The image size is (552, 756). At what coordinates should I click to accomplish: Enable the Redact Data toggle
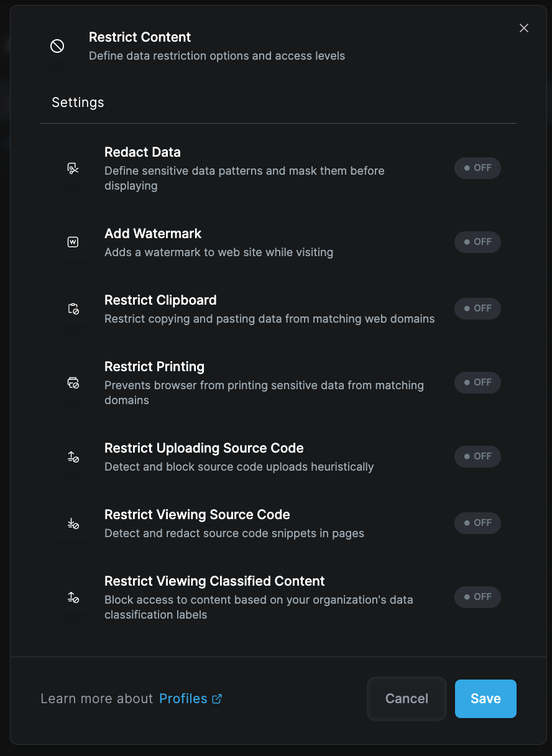tap(477, 168)
